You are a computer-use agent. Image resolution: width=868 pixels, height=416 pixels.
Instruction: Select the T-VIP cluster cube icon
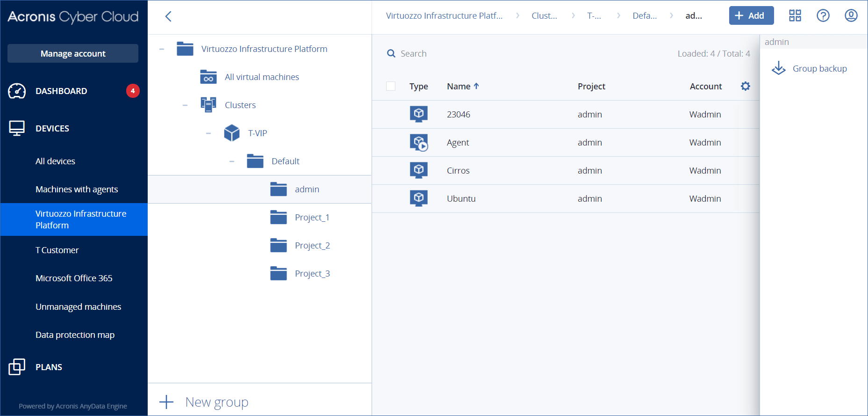(x=232, y=133)
